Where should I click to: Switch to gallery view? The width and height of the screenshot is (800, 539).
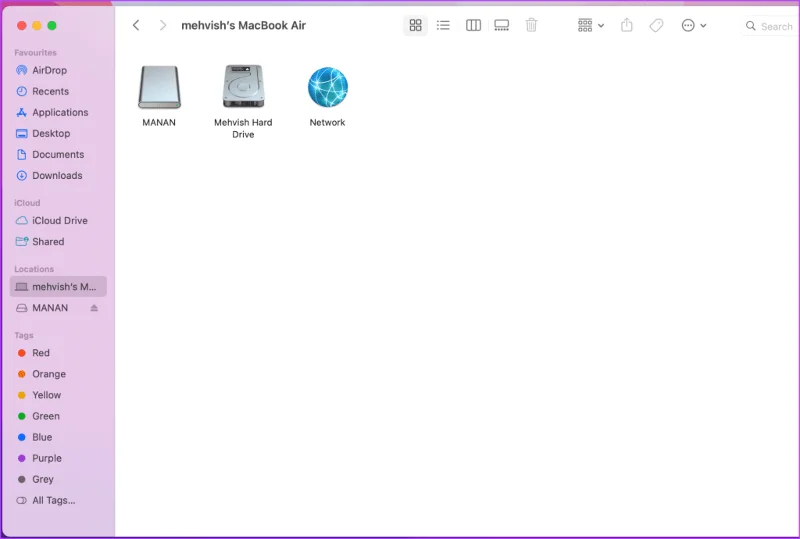(502, 25)
